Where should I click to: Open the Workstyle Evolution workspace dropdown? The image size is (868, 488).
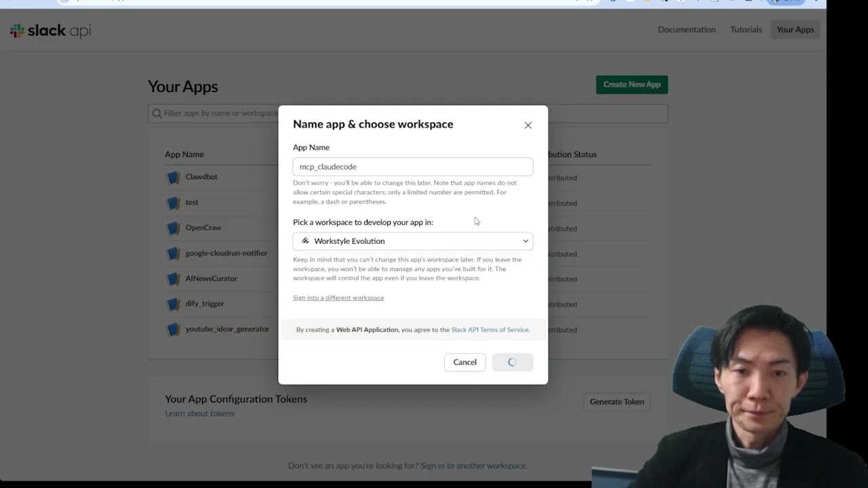[413, 241]
